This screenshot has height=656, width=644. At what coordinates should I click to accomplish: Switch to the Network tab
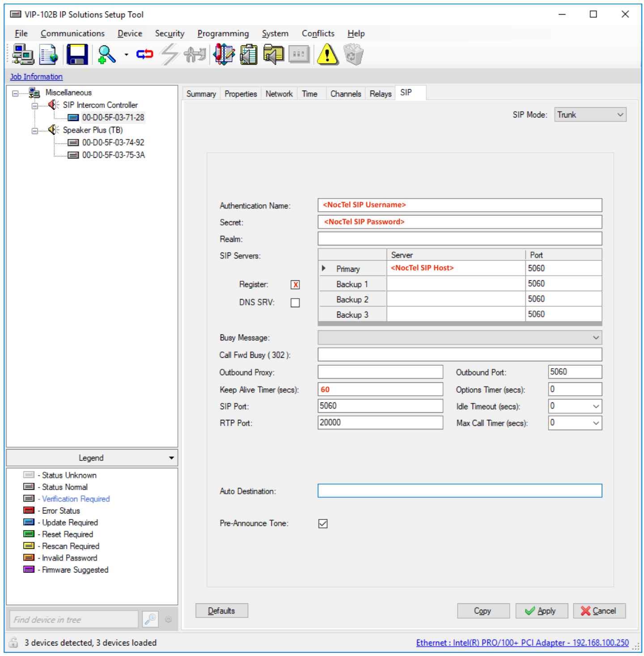279,94
